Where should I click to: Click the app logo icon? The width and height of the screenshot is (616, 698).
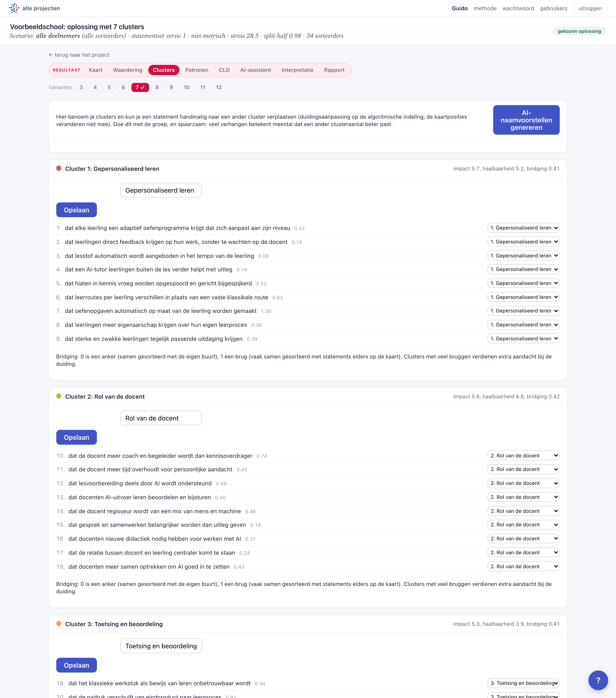[14, 8]
